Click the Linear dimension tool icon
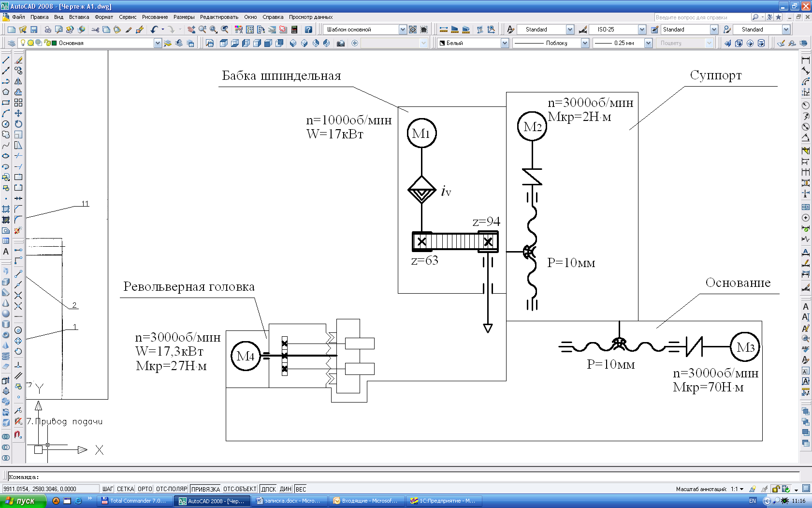This screenshot has width=812, height=508. click(806, 60)
